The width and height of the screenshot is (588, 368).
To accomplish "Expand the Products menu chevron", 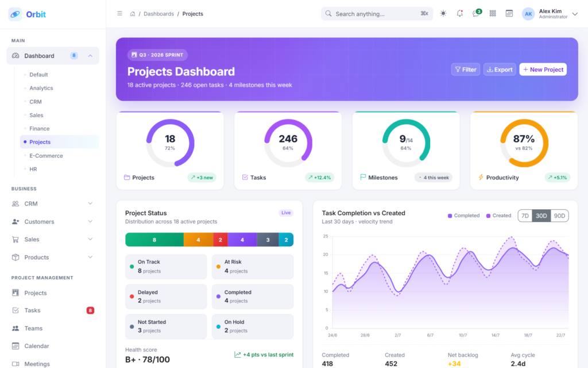I will pos(90,257).
